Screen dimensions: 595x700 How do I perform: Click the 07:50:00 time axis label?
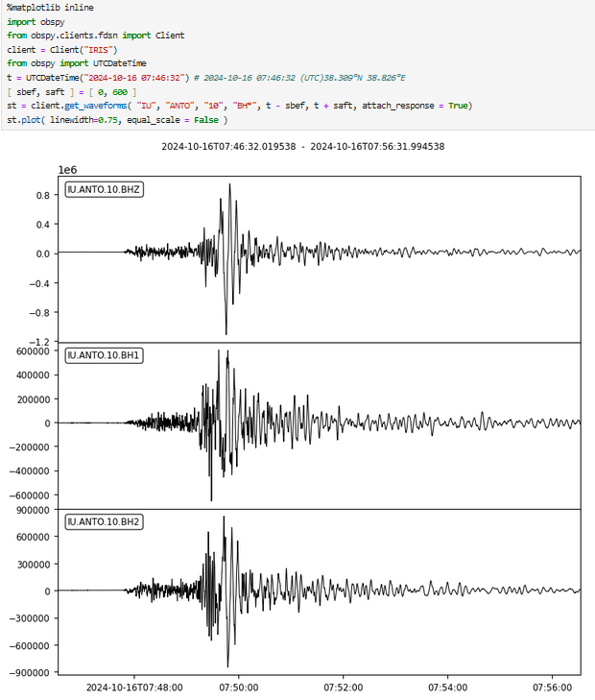pos(239,688)
